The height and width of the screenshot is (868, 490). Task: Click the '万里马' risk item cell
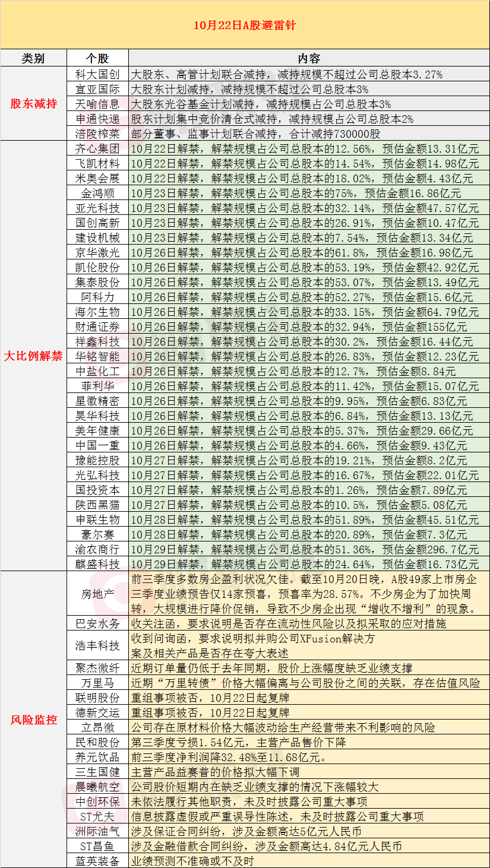point(97,683)
